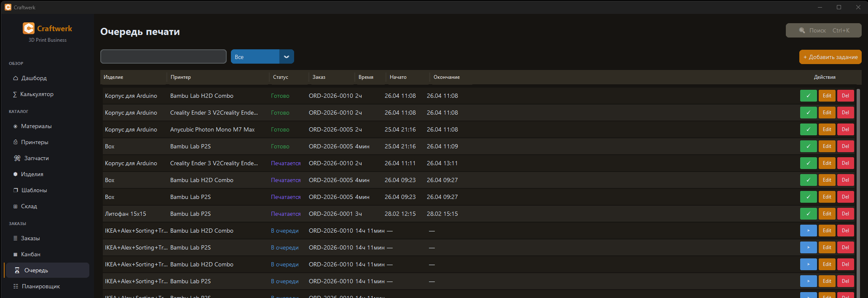The image size is (868, 298).
Task: Open the Склад warehouse page
Action: 29,206
